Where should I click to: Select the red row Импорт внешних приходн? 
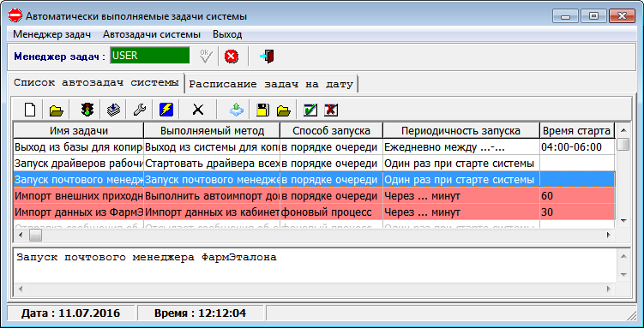coord(314,196)
